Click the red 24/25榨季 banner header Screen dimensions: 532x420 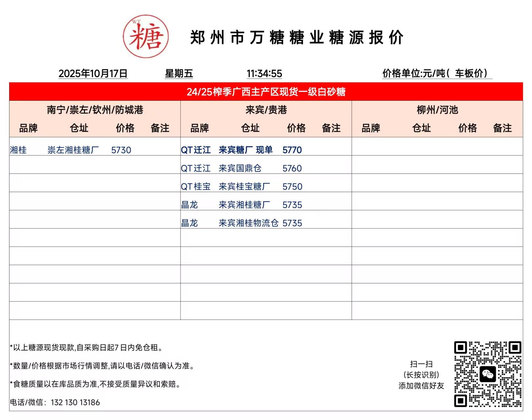tap(266, 92)
